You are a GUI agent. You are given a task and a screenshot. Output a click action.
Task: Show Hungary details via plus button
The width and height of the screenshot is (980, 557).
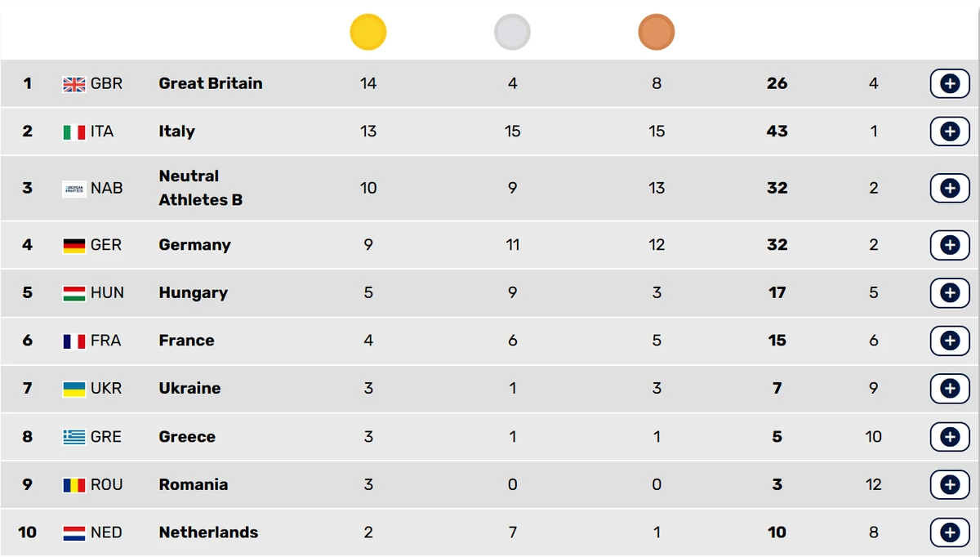(x=950, y=292)
